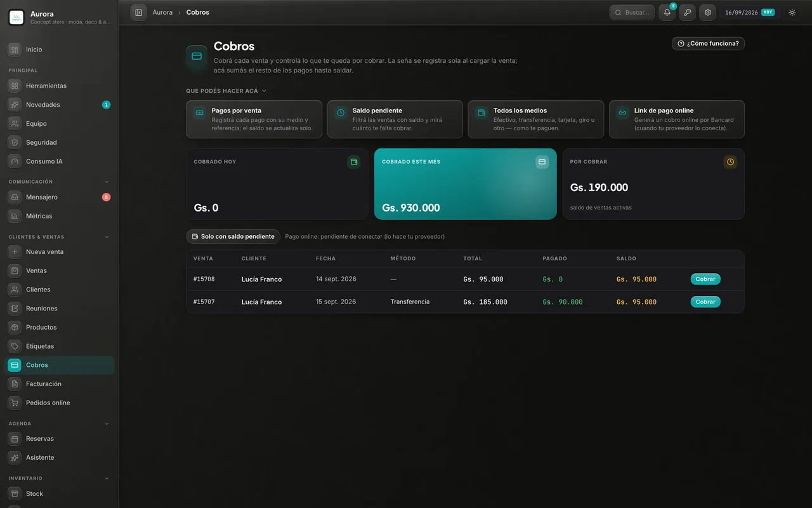Click the Gs. 190.000 por cobrar value
This screenshot has width=812, height=508.
click(x=599, y=188)
